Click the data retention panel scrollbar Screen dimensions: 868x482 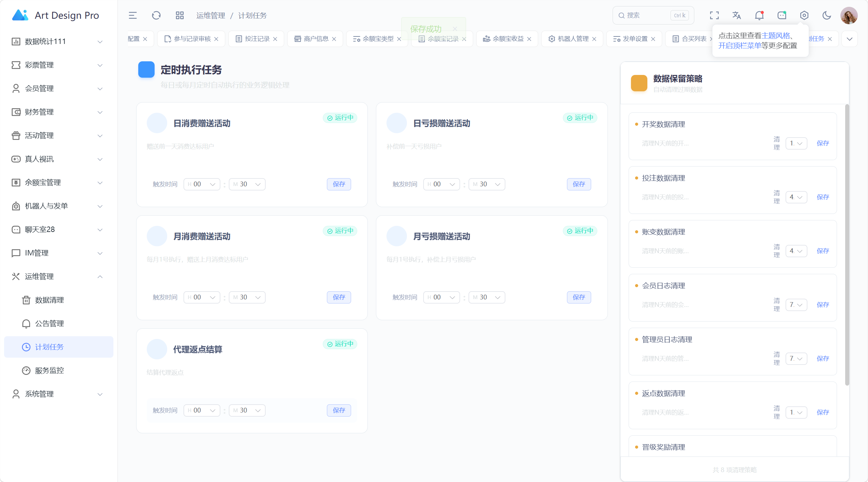847,245
